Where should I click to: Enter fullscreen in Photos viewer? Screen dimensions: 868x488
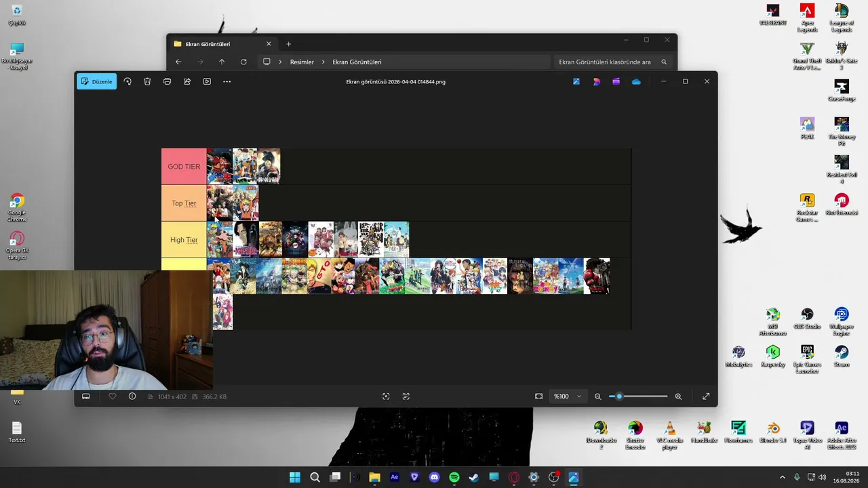[x=706, y=396]
